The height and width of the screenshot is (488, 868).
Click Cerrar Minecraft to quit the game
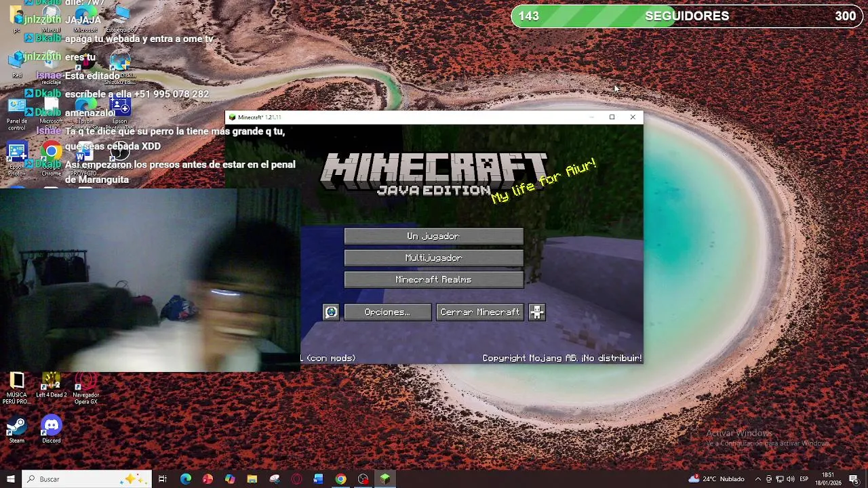(480, 312)
